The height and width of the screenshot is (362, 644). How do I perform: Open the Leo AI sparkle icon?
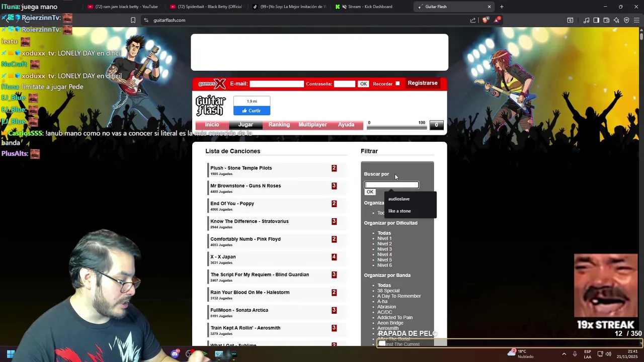(x=616, y=20)
